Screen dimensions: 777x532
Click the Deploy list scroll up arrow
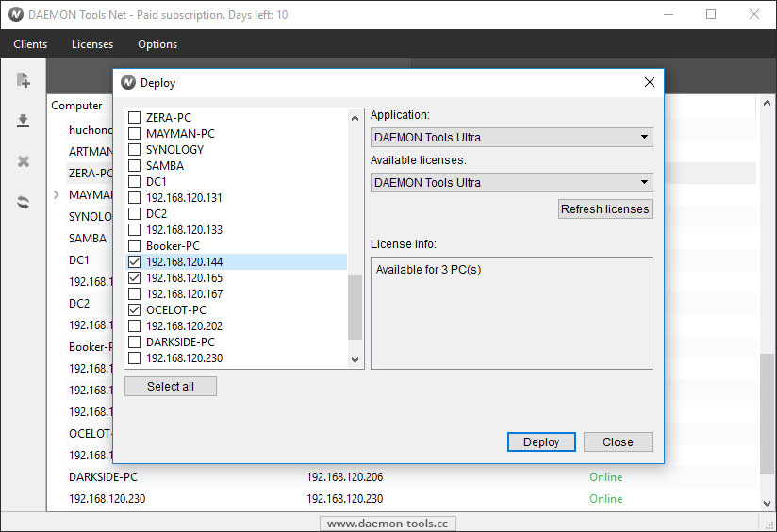pyautogui.click(x=355, y=118)
